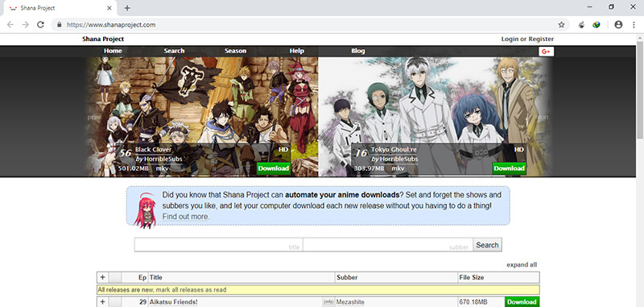Open the Home menu item
The width and height of the screenshot is (644, 307).
click(113, 51)
